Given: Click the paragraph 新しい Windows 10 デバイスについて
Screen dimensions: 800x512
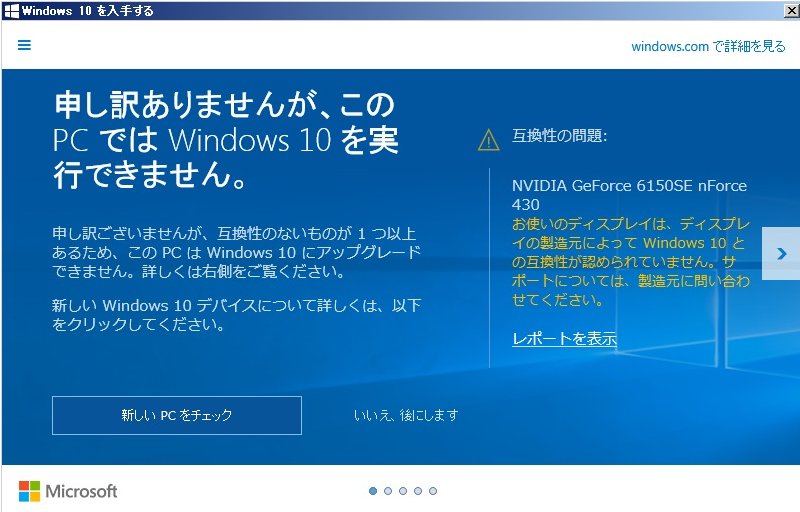Looking at the screenshot, I should click(236, 315).
